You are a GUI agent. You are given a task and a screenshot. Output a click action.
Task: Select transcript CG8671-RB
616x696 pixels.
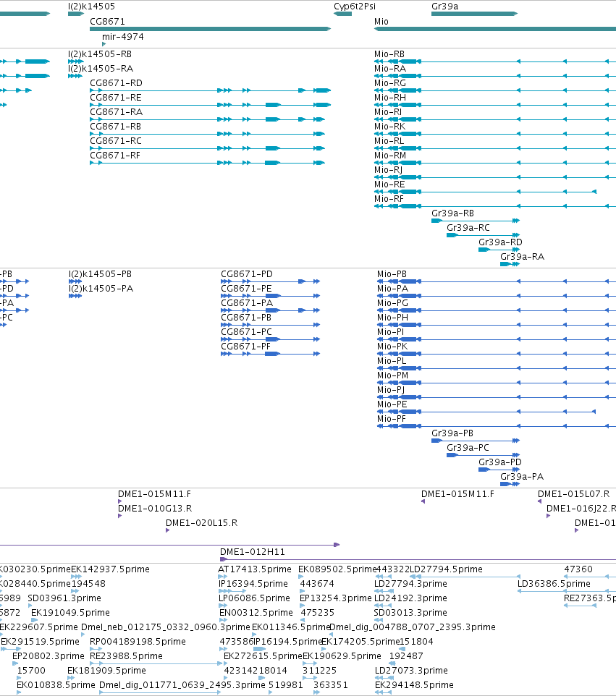click(208, 134)
